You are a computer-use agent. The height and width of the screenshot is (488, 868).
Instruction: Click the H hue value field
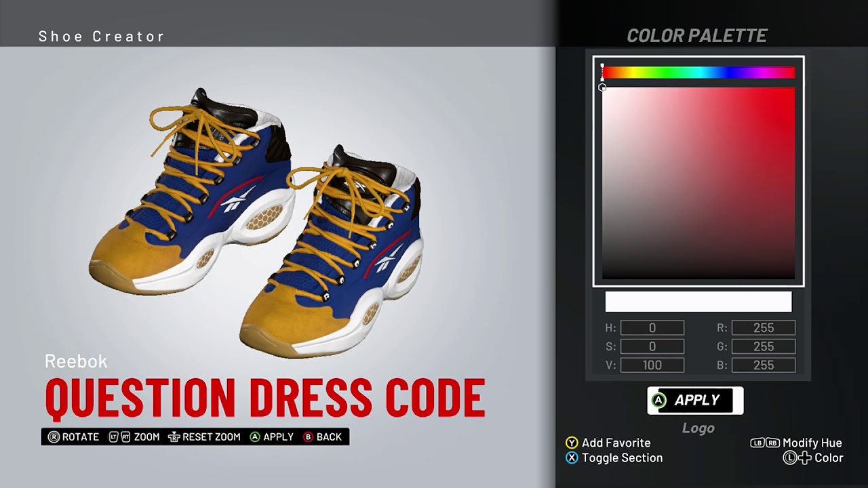point(652,328)
